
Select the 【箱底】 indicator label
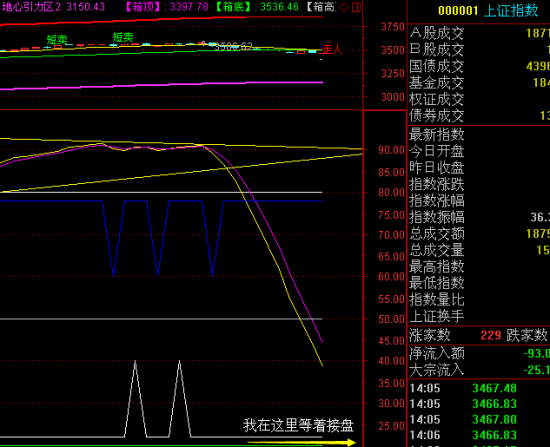233,7
